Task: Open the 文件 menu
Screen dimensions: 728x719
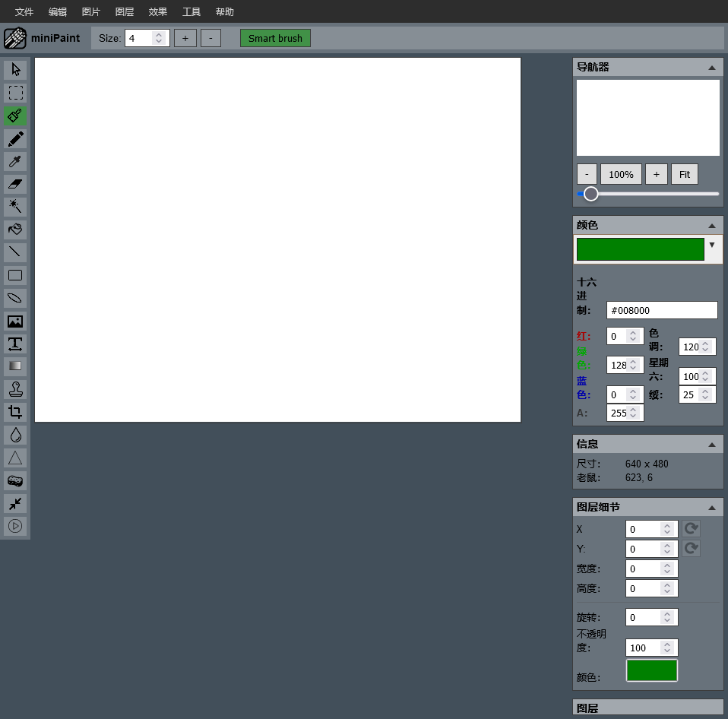Action: [24, 11]
